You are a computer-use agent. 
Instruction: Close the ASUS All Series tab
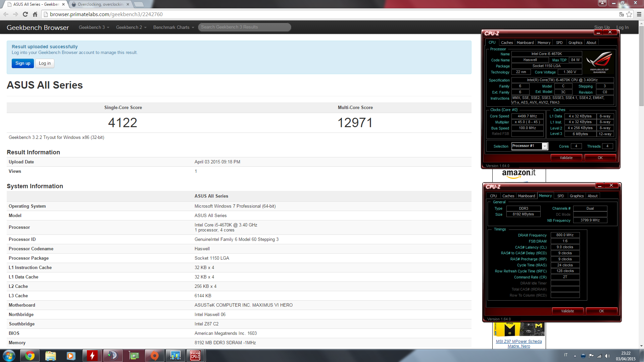click(x=63, y=4)
